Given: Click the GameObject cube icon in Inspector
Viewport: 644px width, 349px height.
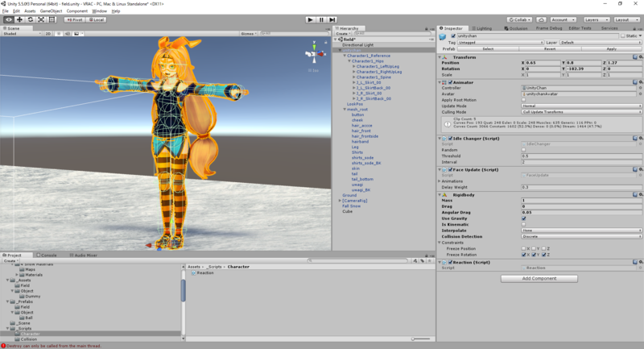Looking at the screenshot, I should click(443, 37).
